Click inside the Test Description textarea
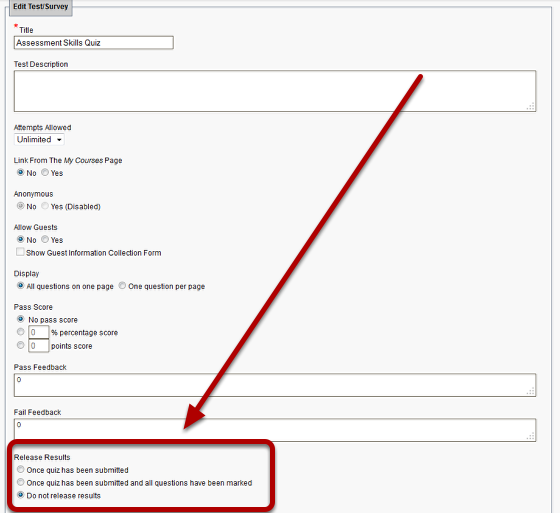This screenshot has width=560, height=513. pyautogui.click(x=275, y=91)
